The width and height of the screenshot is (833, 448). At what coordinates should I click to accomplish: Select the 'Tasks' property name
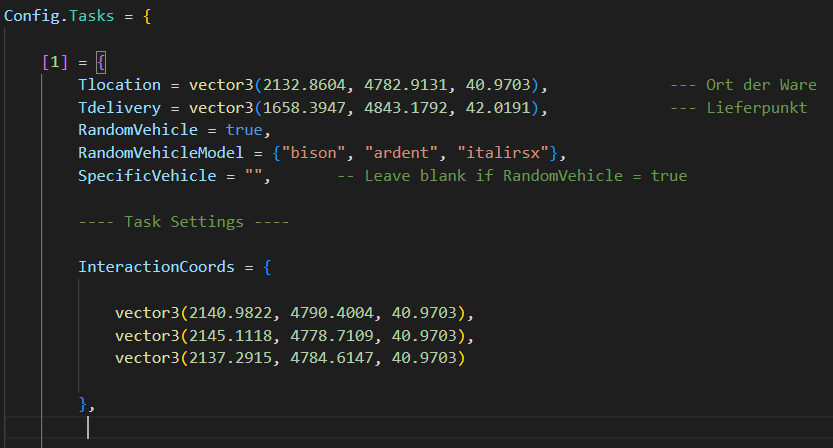[91, 16]
